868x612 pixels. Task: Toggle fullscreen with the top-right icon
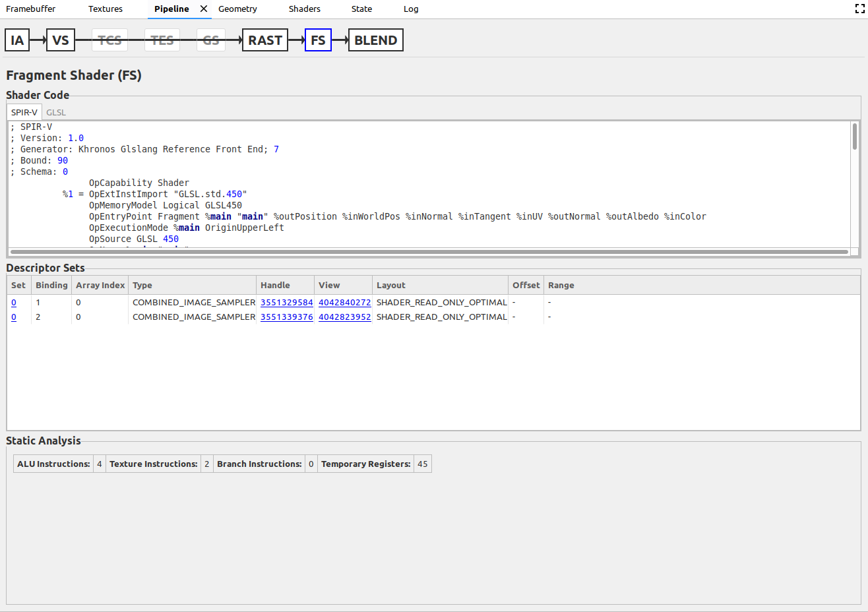[x=859, y=9]
